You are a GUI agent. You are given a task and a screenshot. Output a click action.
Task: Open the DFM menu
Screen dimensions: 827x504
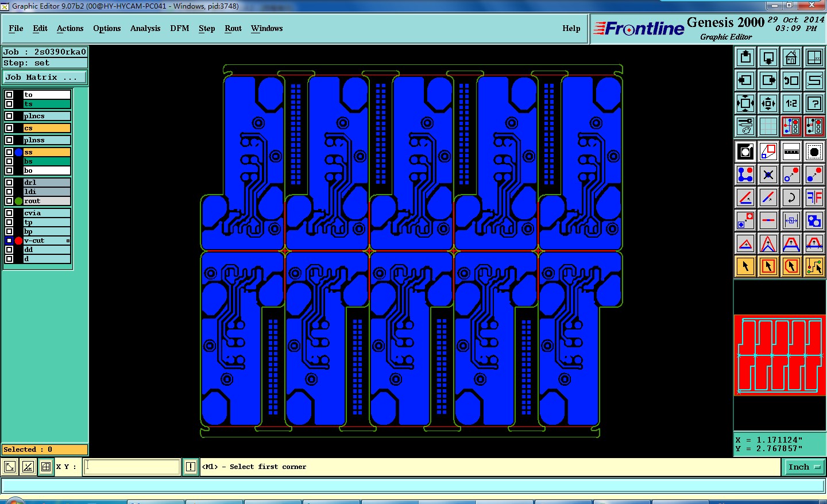pos(180,28)
